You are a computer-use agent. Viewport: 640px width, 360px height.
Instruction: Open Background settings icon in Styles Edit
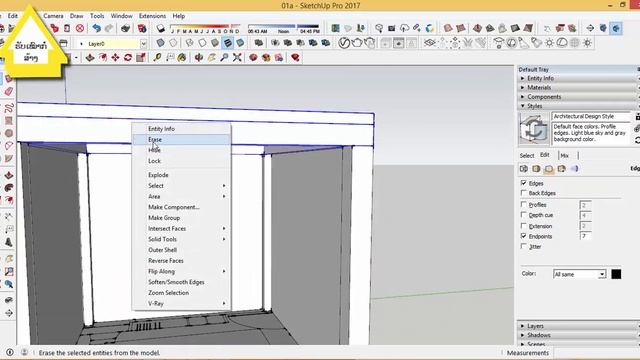pyautogui.click(x=549, y=169)
